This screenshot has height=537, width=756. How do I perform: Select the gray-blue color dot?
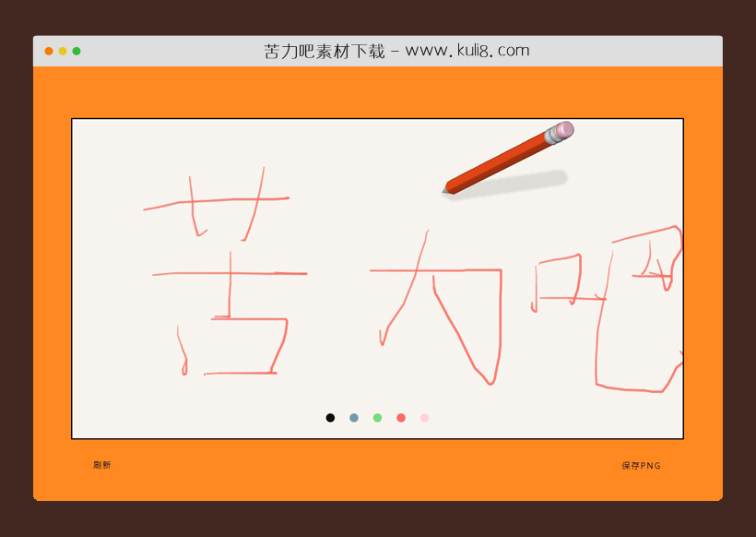click(354, 418)
